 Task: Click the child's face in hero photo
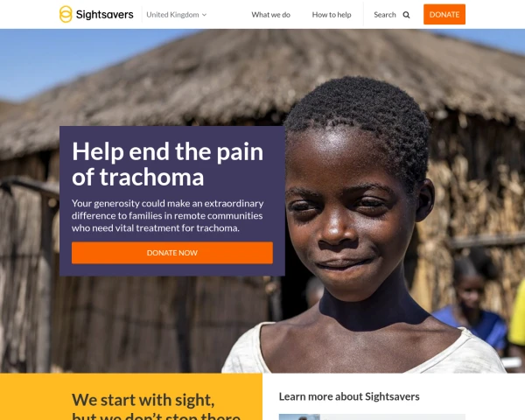click(x=345, y=214)
